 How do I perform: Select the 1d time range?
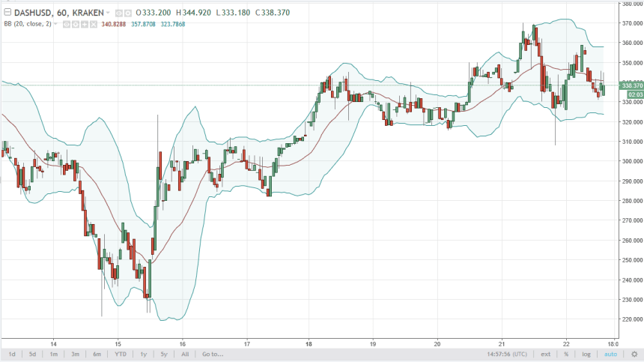coord(12,354)
